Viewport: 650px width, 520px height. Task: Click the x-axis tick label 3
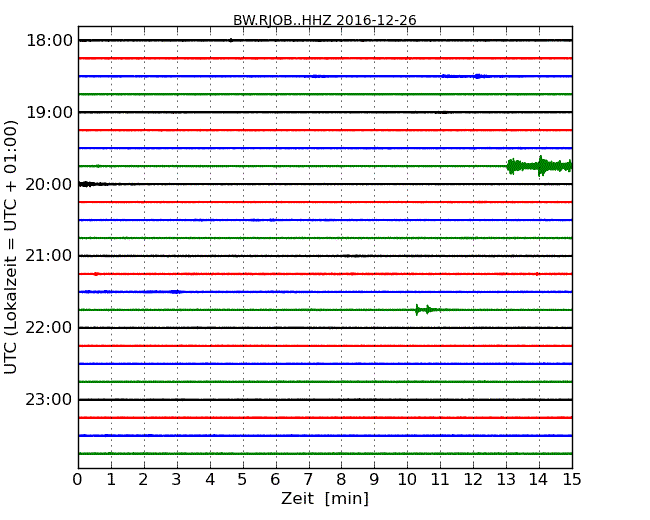tap(177, 480)
